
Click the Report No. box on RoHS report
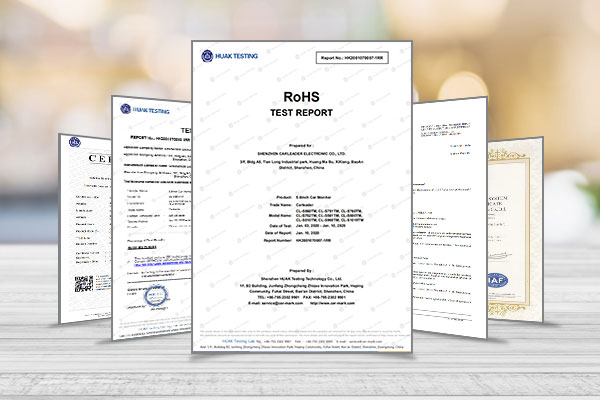(352, 58)
